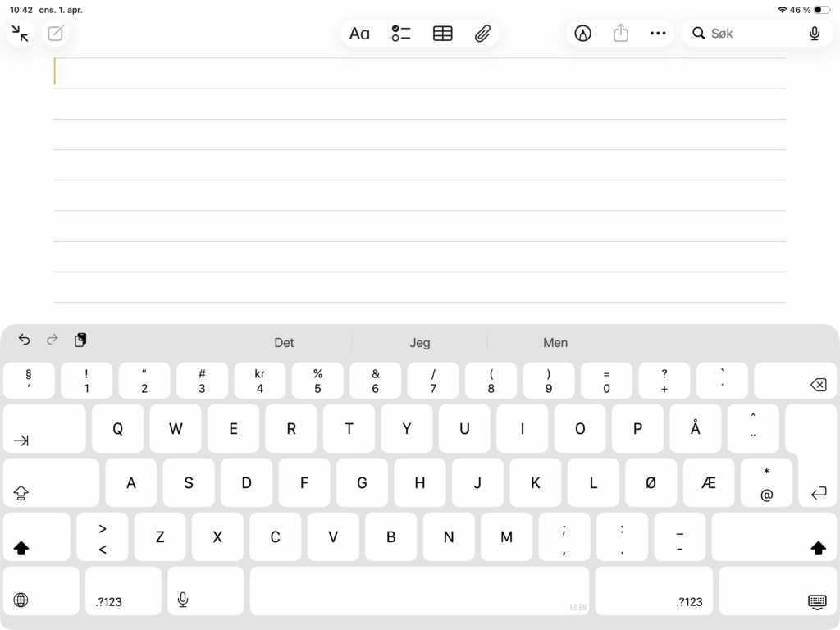
Task: Add an attachment with the paperclip icon
Action: 482,34
